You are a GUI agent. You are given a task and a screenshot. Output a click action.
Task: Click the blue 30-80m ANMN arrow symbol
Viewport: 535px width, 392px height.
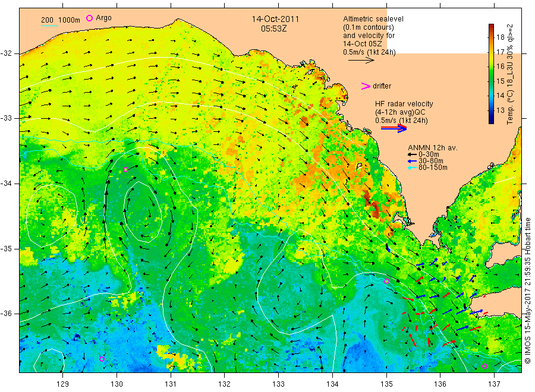(412, 161)
